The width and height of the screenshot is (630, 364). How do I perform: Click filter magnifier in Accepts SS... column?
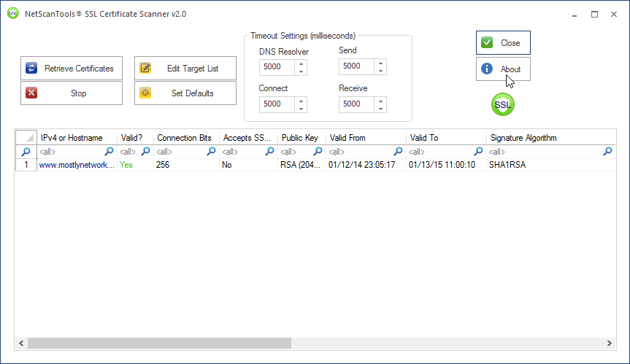click(269, 151)
